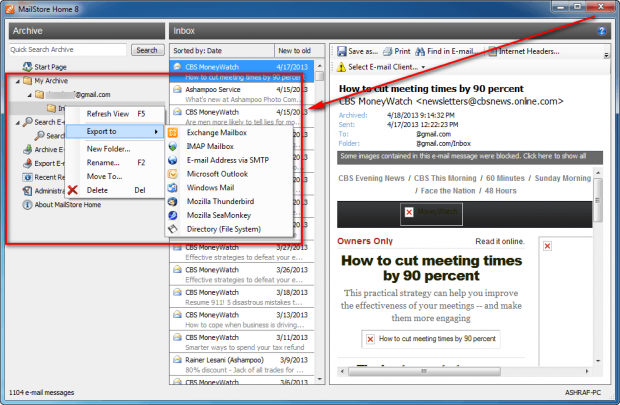Click the toolbar overflow arrow
620x405 pixels.
tap(607, 55)
